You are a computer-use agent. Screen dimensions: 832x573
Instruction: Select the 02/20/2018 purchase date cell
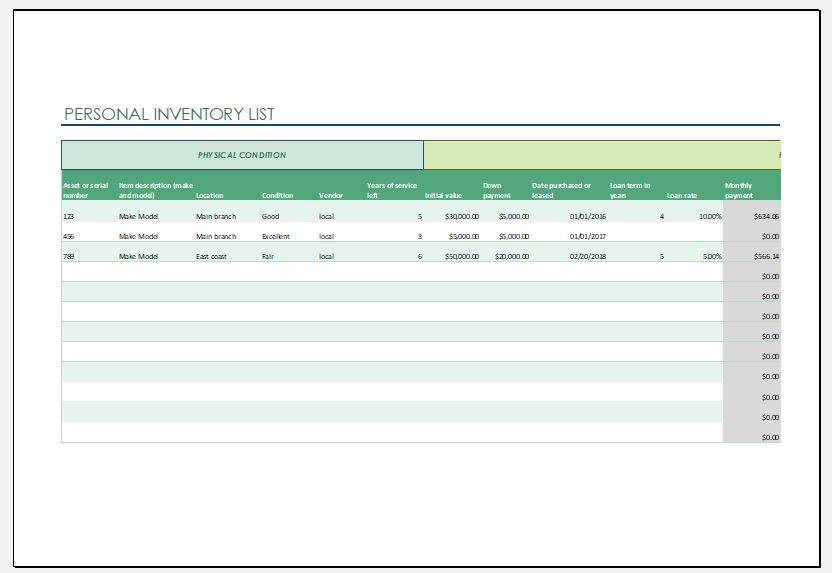point(588,256)
